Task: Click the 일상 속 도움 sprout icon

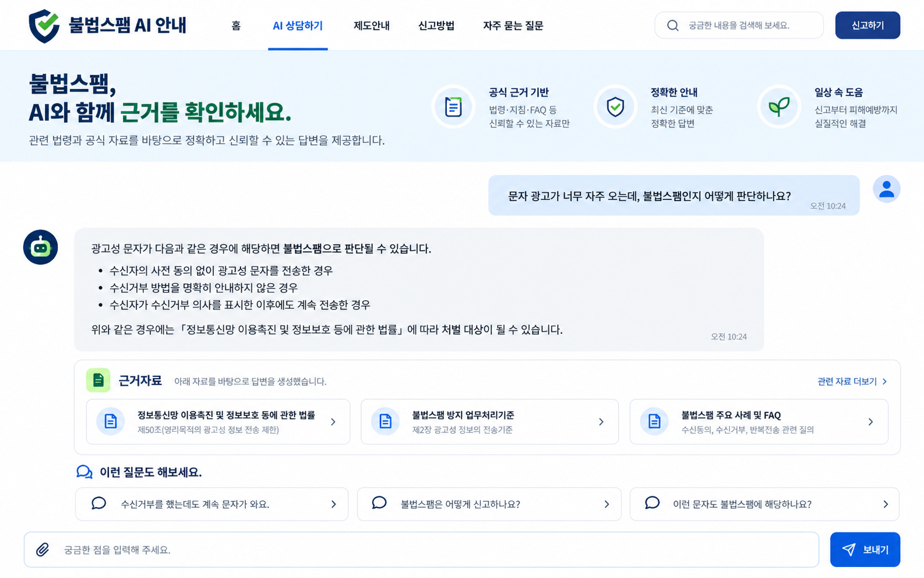Action: click(779, 107)
